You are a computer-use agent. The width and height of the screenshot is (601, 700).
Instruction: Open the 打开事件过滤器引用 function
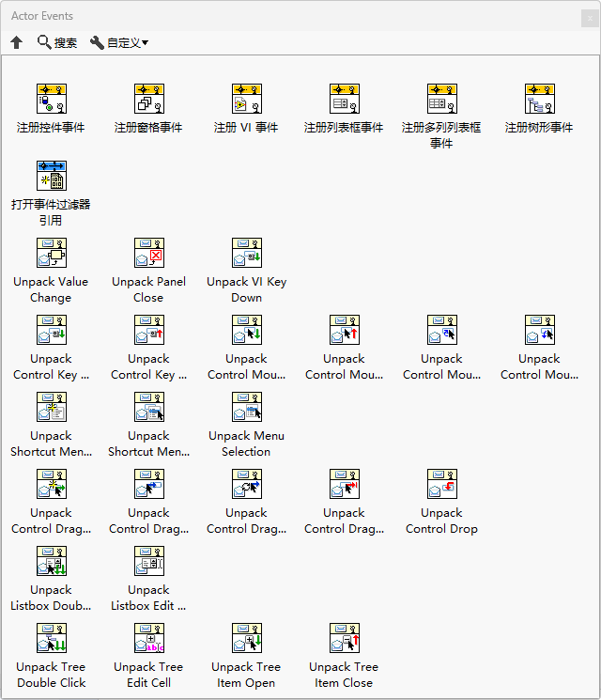click(x=52, y=176)
